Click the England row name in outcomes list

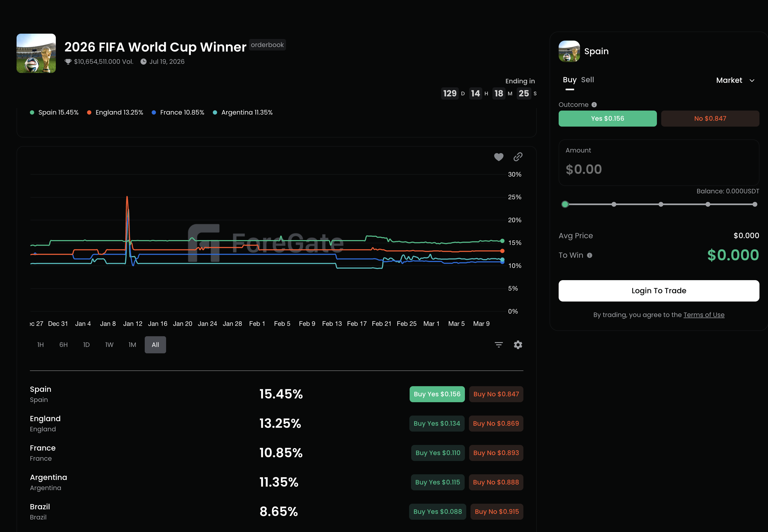coord(45,419)
